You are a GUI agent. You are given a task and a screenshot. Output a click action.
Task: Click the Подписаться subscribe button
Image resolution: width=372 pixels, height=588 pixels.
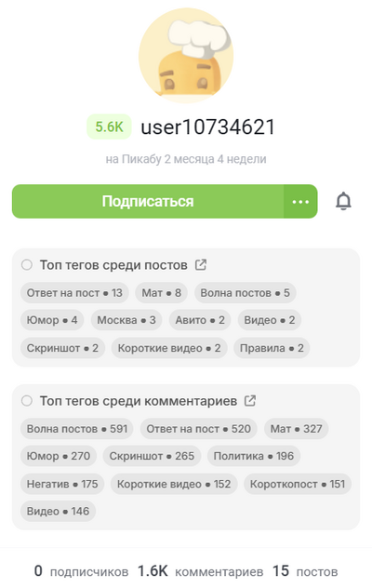point(148,201)
